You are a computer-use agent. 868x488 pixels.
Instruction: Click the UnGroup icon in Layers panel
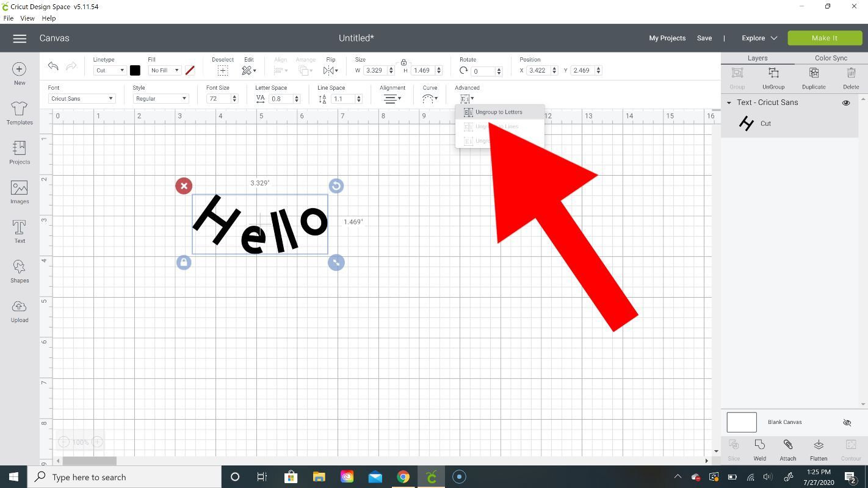click(773, 73)
